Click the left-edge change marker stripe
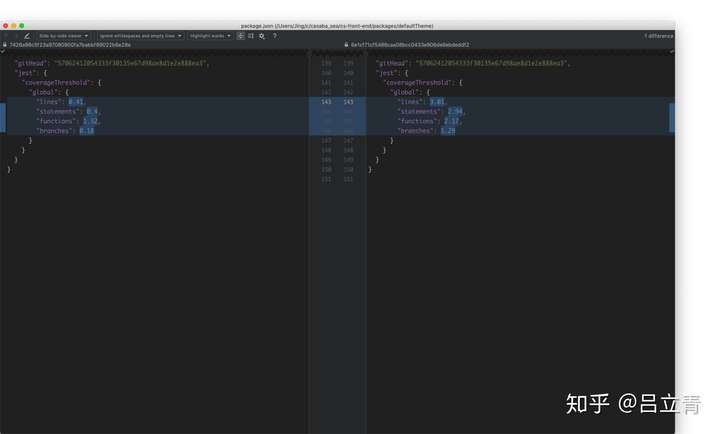720x434 pixels. coord(3,118)
